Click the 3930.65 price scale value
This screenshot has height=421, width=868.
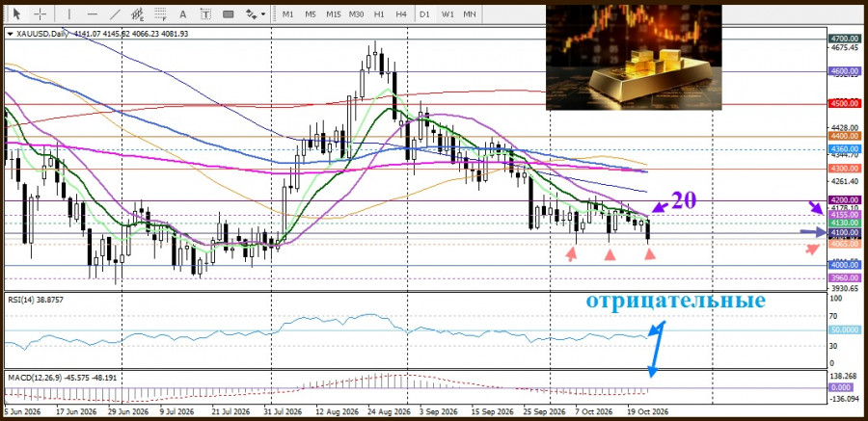point(845,289)
